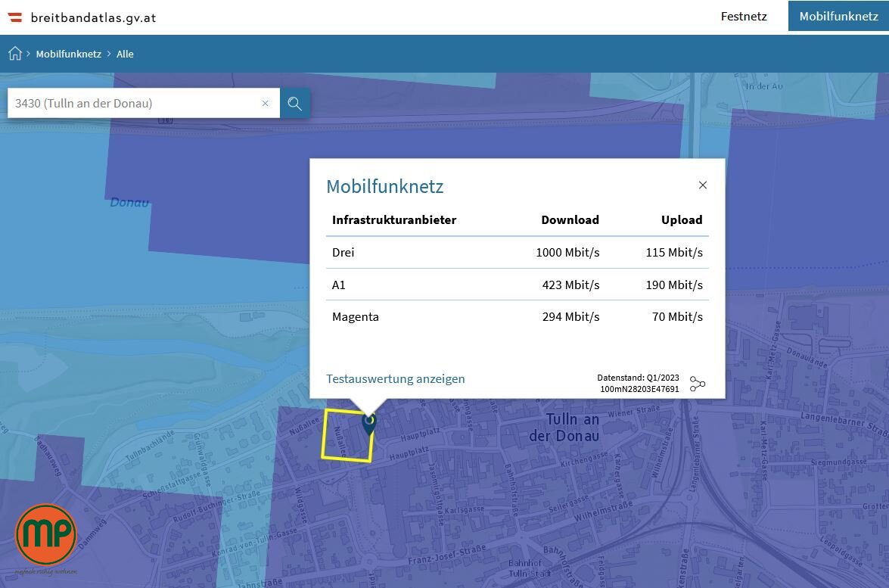Screen dimensions: 889x588
Task: Click the location pin marker on the map
Action: (x=369, y=424)
